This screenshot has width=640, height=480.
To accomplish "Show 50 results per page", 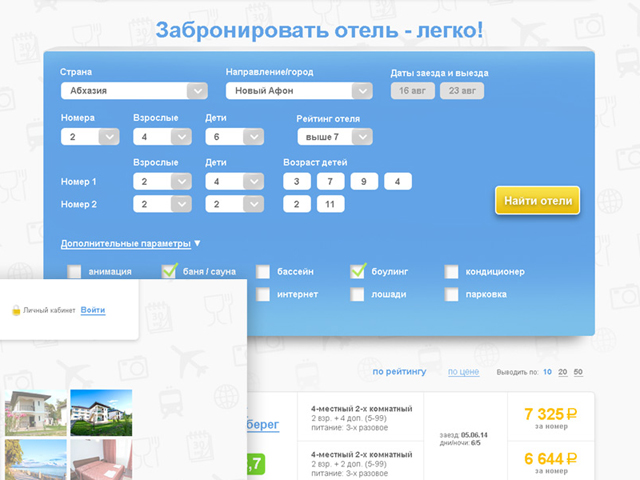I will point(578,372).
